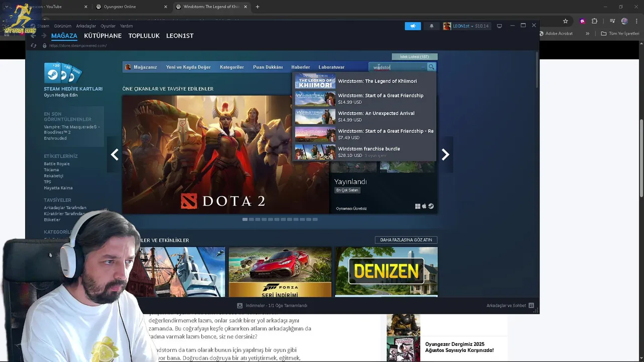Viewport: 644px width, 362px height.
Task: Open the Görünüm menu in Steam
Action: (x=62, y=26)
